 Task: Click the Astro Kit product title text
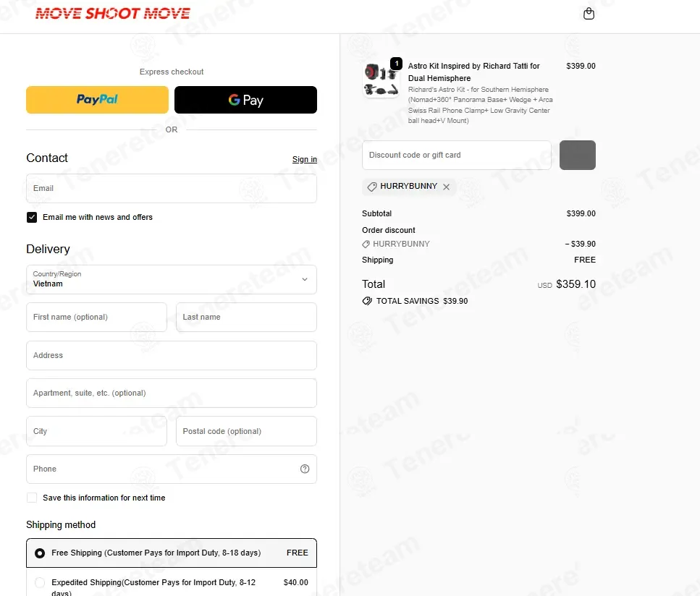tap(473, 72)
